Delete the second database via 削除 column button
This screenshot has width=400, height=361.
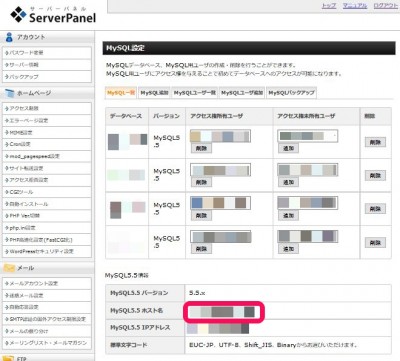[x=375, y=176]
